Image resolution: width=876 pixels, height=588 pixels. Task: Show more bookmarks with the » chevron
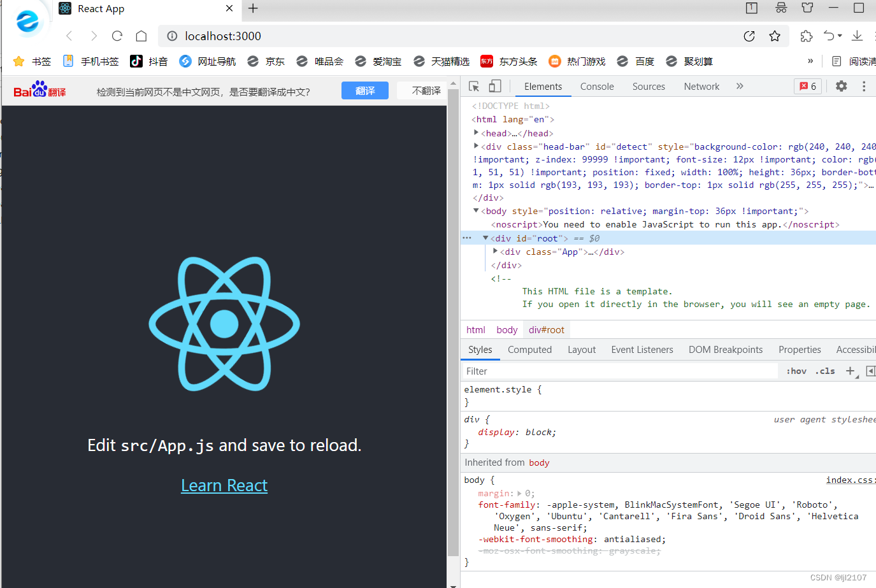coord(810,61)
